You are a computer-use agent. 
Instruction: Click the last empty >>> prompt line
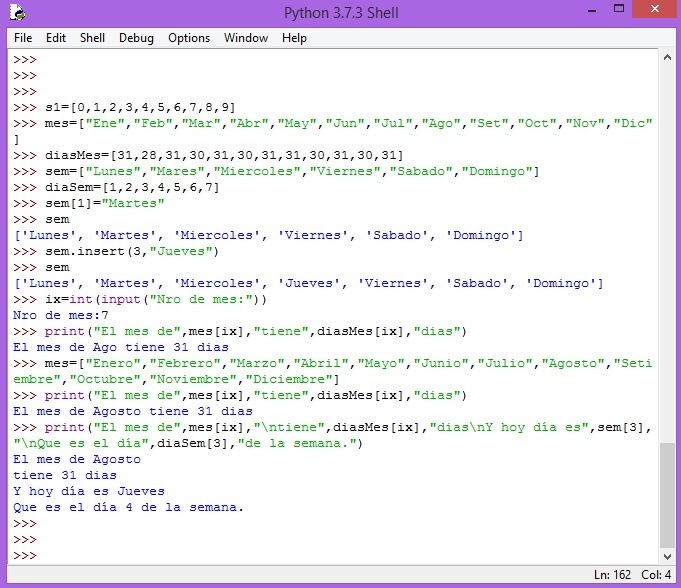point(25,555)
